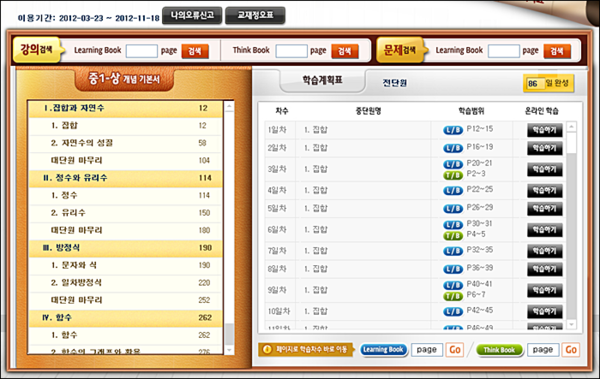This screenshot has width=600, height=379.
Task: Switch to the 전단원 tab
Action: coord(395,82)
